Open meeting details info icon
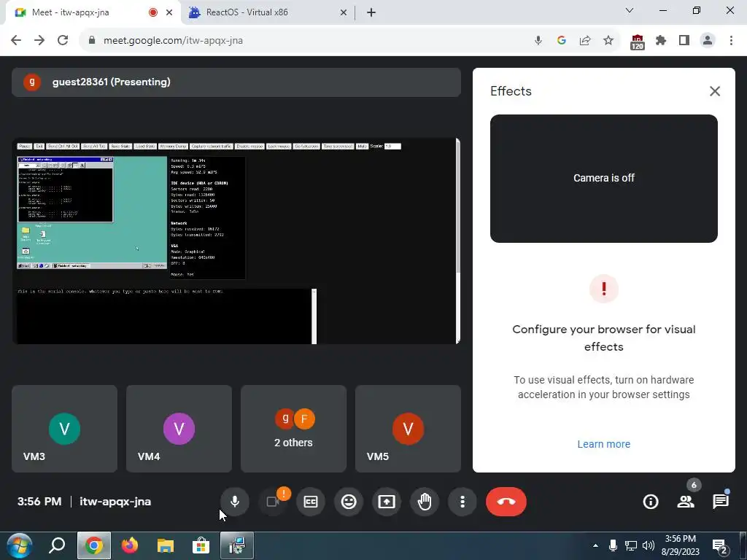Screen dimensions: 747x560 coord(650,502)
